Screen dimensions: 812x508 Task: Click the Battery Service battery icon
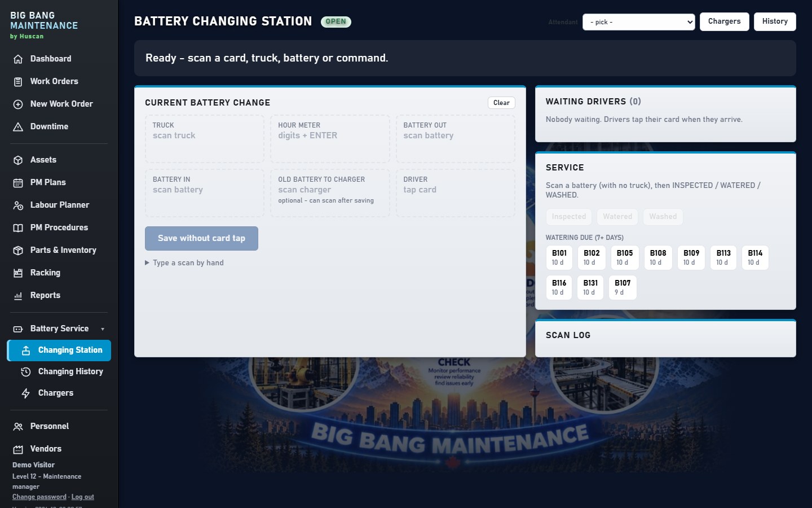[x=18, y=329]
